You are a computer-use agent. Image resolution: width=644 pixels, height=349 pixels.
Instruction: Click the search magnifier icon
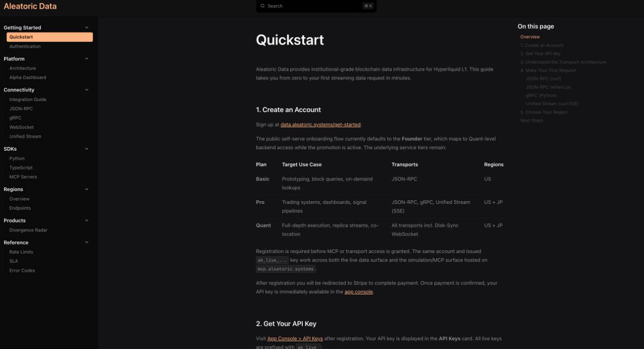point(263,6)
